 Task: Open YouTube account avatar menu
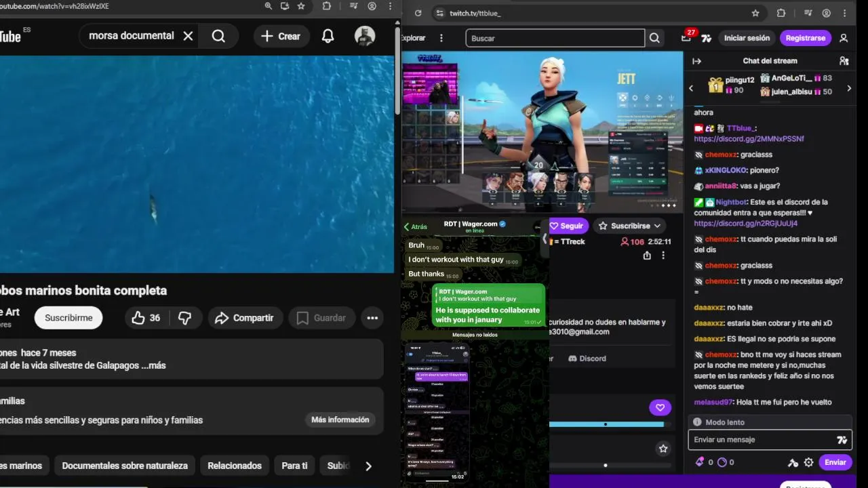(365, 37)
